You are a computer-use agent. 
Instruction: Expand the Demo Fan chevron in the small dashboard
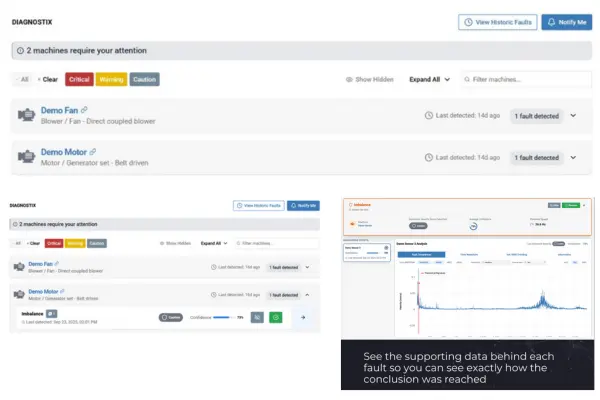point(307,267)
